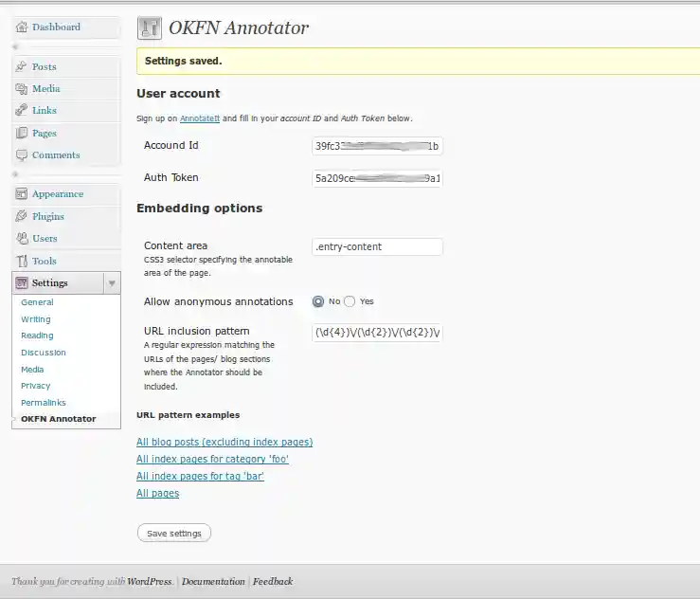Click the URL inclusion pattern field
The width and height of the screenshot is (700, 599).
tap(377, 333)
